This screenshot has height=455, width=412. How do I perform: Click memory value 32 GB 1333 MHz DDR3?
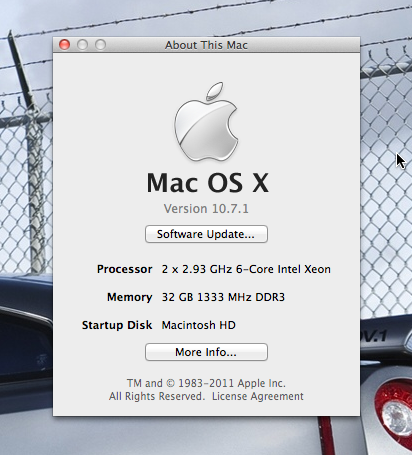223,297
